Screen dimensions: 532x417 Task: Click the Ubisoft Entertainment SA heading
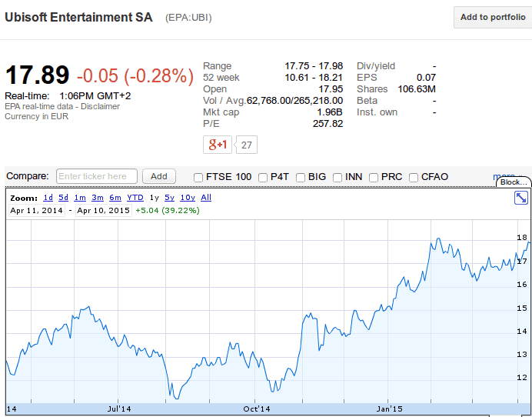coord(78,18)
